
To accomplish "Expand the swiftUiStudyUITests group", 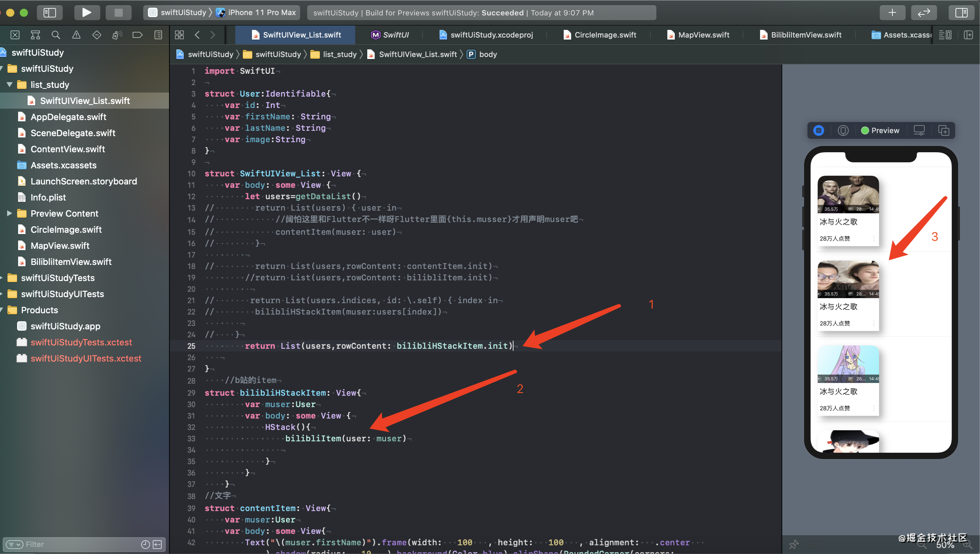I will 1,294.
